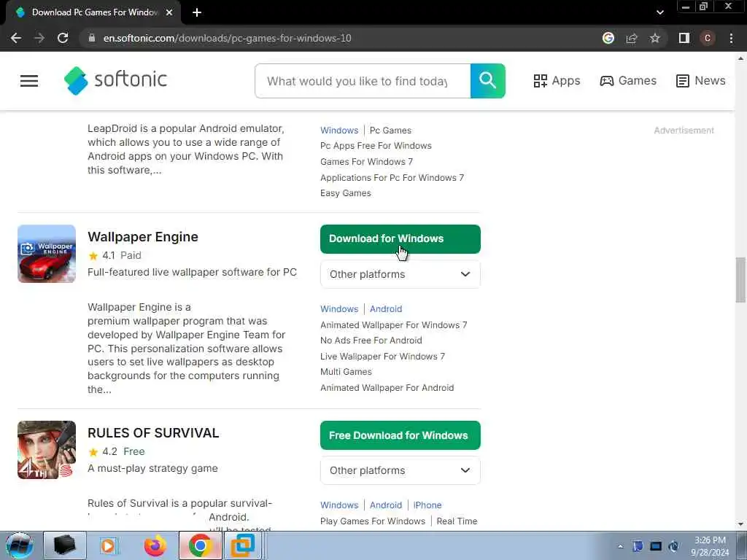Click the scrollbar down arrow
Image resolution: width=747 pixels, height=560 pixels.
point(740,524)
